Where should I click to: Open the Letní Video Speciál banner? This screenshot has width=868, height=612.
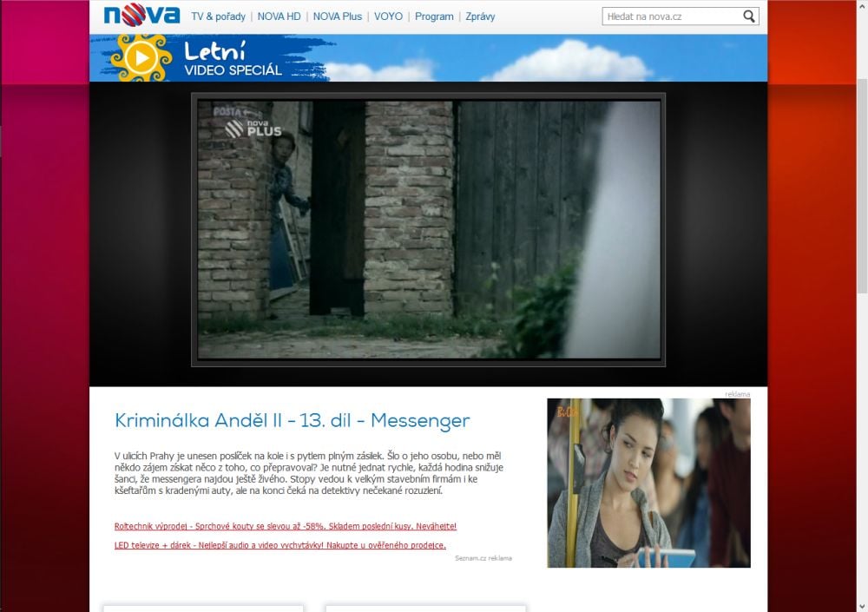[234, 58]
